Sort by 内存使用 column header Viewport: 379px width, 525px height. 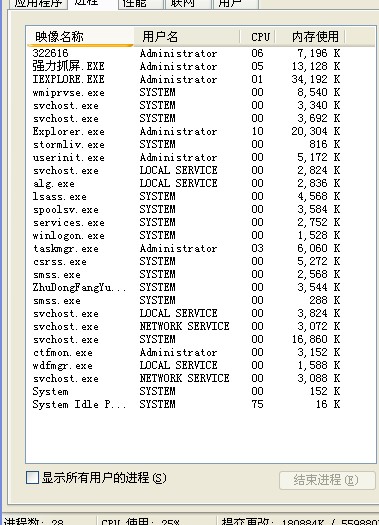point(310,36)
